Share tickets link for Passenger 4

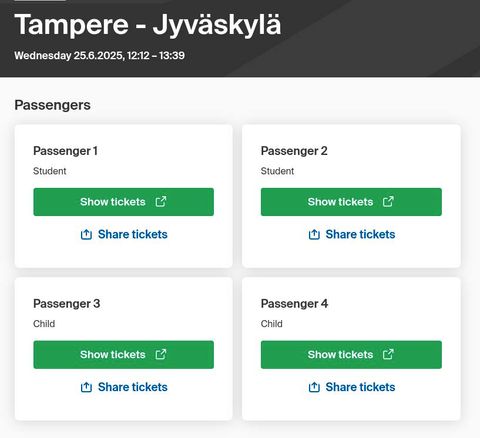352,387
